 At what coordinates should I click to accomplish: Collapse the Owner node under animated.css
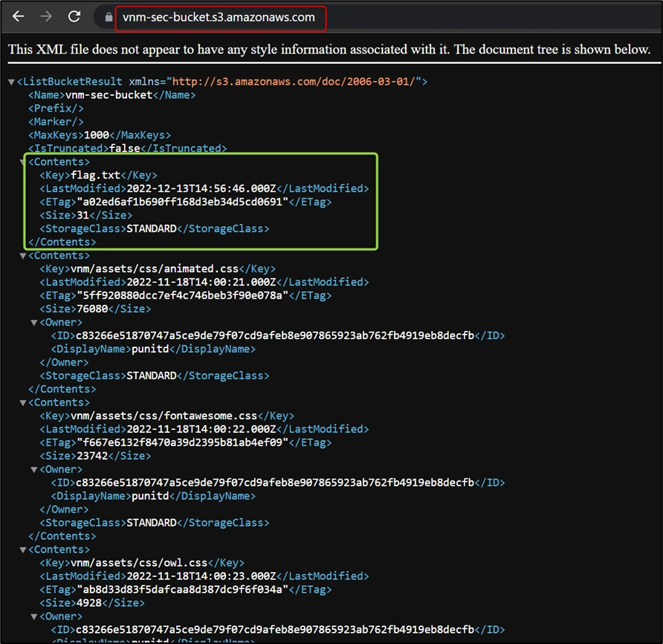point(34,323)
